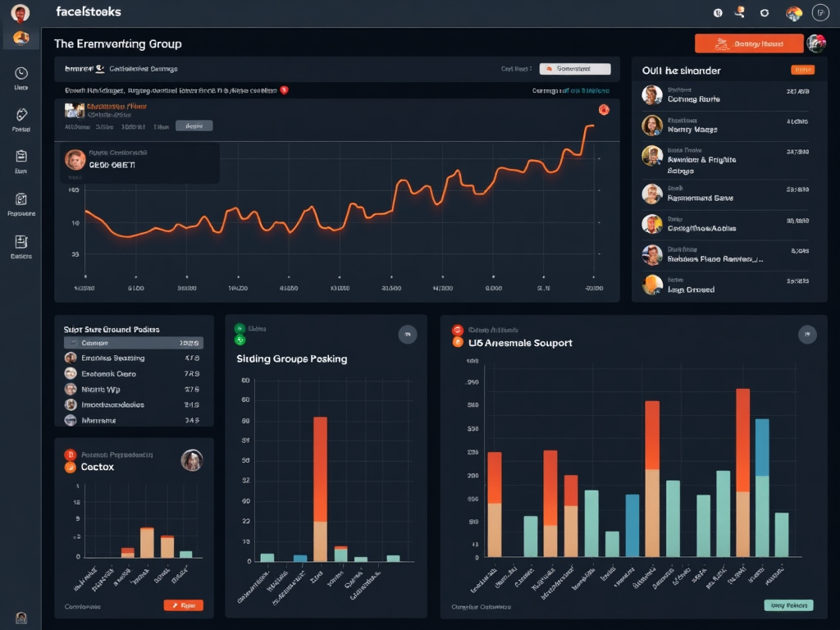Open the round button in Sliding Groups Posking panel

407,334
